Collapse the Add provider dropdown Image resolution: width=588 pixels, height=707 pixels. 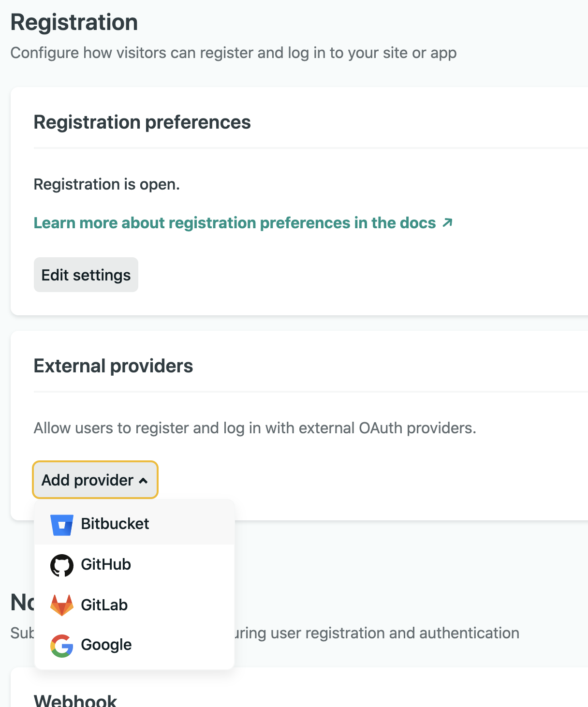point(95,480)
